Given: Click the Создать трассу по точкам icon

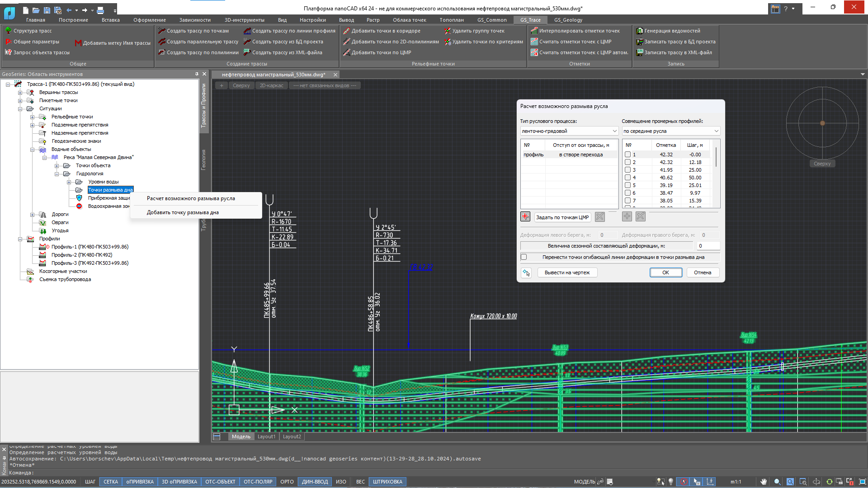Looking at the screenshot, I should coord(161,31).
